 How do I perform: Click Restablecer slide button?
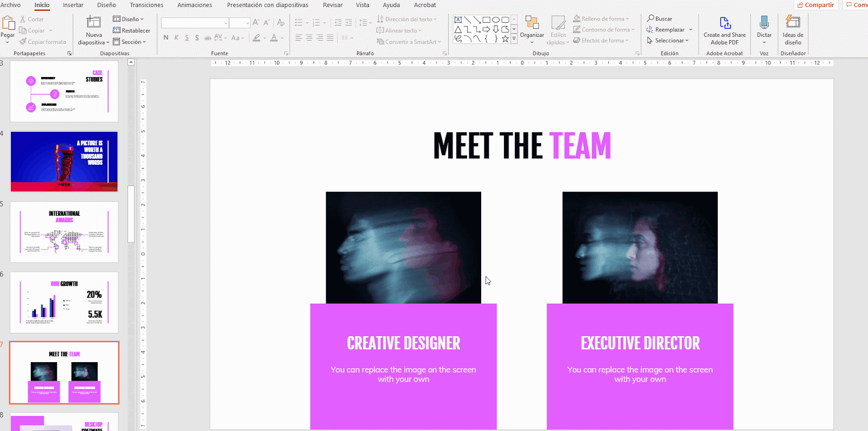(x=132, y=30)
